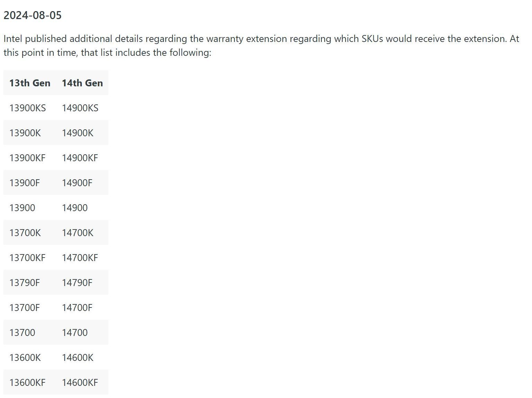Select the 13700K table entry
The height and width of the screenshot is (398, 532).
tap(25, 233)
